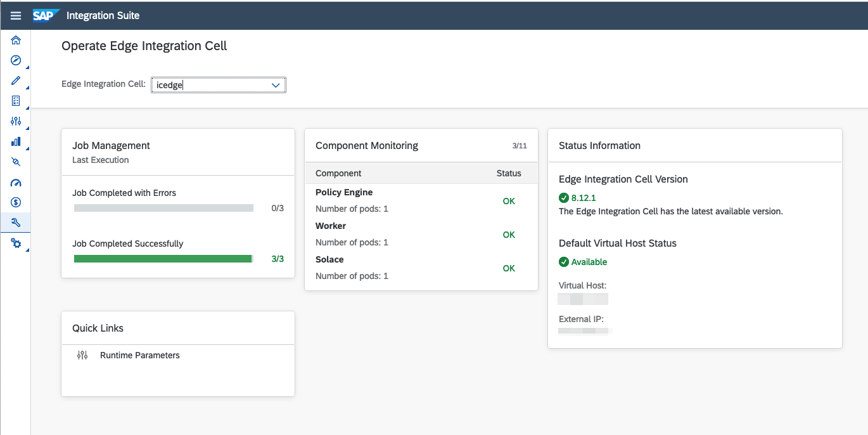The width and height of the screenshot is (868, 435).
Task: Open the Component Monitoring card header
Action: [x=421, y=146]
